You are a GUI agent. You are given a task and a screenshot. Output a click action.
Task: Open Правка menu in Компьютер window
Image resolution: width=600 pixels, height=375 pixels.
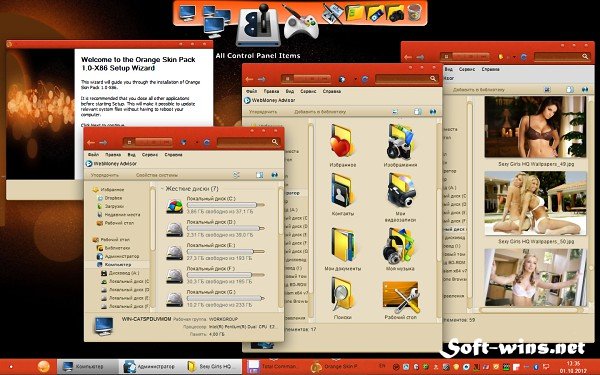click(x=113, y=155)
